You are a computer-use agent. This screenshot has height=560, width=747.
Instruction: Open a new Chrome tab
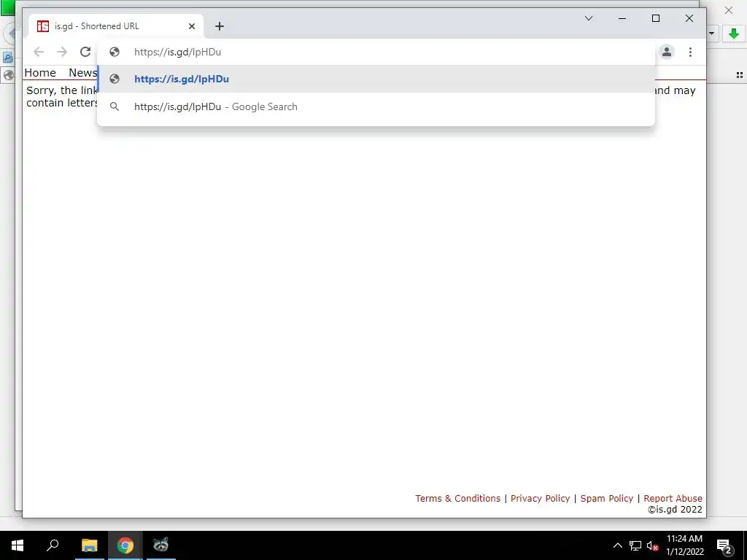tap(219, 26)
